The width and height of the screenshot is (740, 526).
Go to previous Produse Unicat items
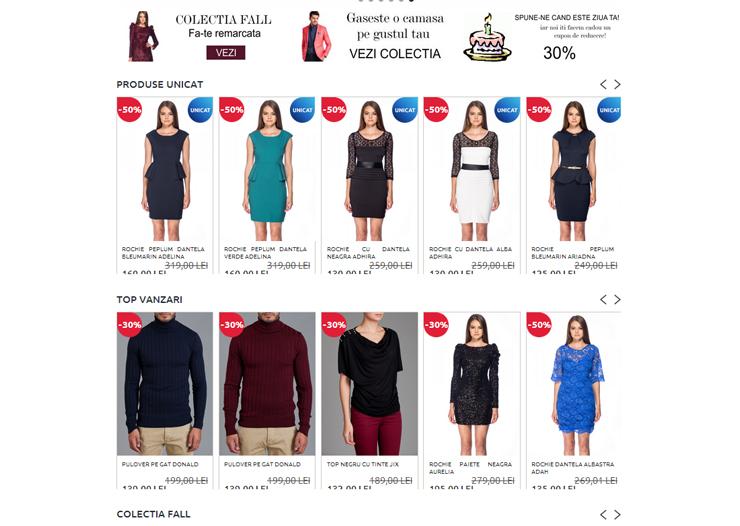(603, 84)
